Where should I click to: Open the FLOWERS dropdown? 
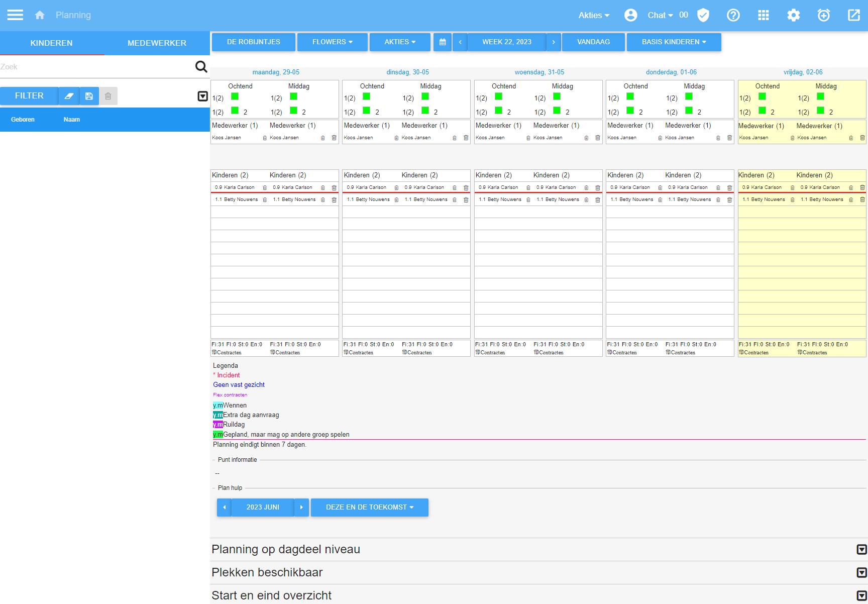coord(333,42)
